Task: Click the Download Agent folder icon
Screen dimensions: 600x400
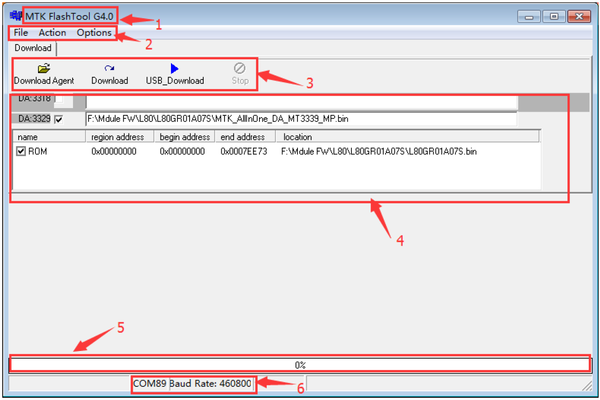Action: pos(44,68)
